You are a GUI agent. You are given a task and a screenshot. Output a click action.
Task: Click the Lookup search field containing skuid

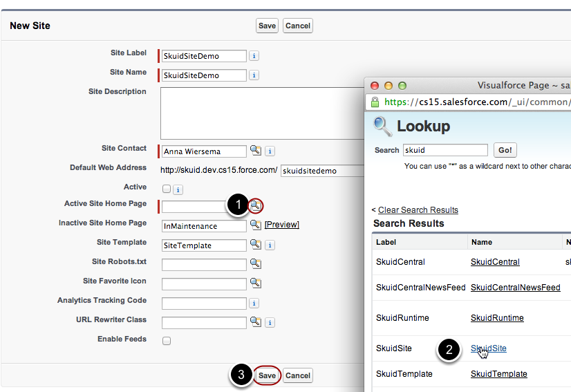[444, 150]
